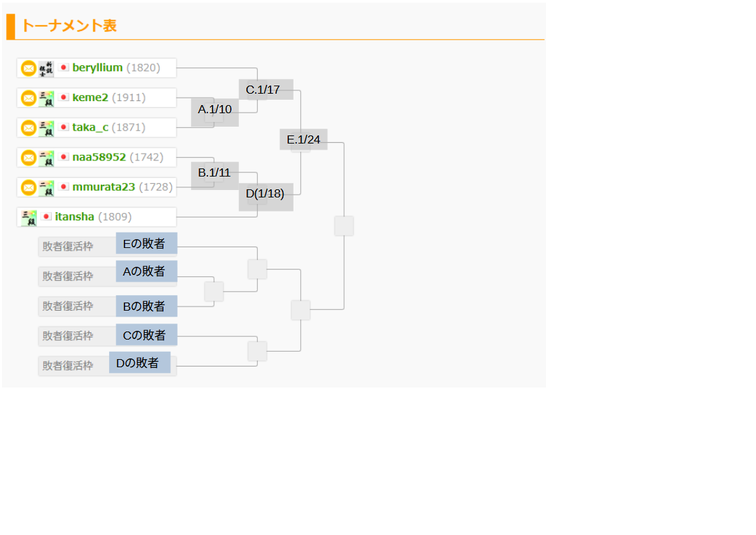Click the D(1/18) match node
The height and width of the screenshot is (535, 756).
pyautogui.click(x=265, y=194)
